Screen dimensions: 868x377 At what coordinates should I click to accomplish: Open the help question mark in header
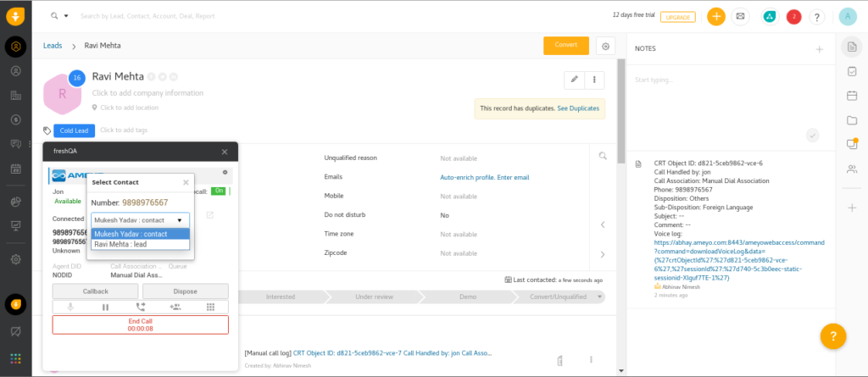coord(817,17)
